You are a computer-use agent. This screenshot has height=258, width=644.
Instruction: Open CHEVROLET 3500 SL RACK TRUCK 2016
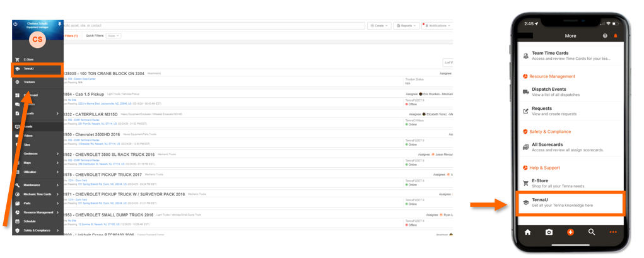(109, 155)
